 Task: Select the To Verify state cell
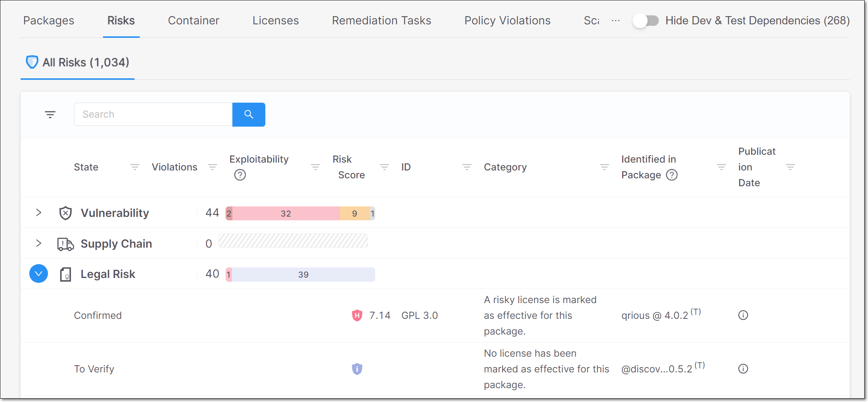tap(94, 369)
